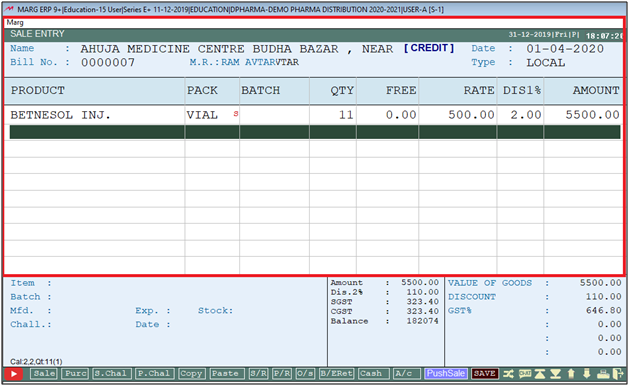Click the B/ERet button
630x386 pixels.
[336, 374]
